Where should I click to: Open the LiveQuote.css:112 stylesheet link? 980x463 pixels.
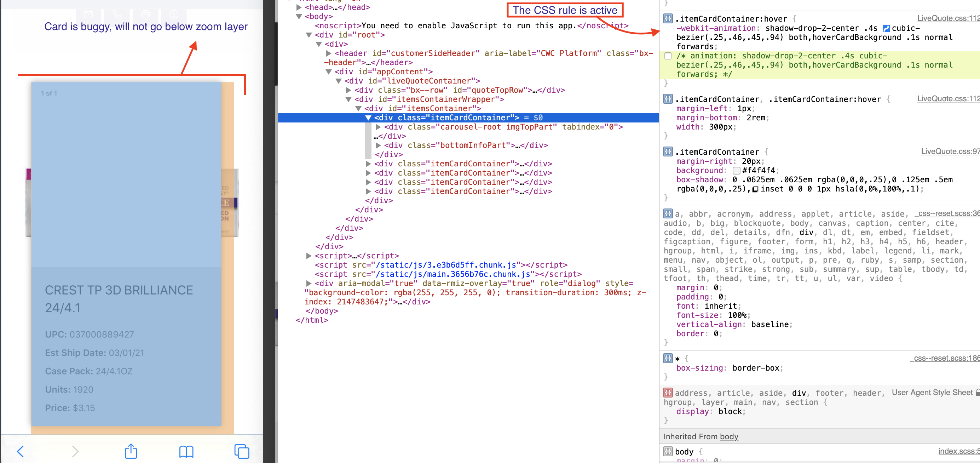pyautogui.click(x=948, y=18)
